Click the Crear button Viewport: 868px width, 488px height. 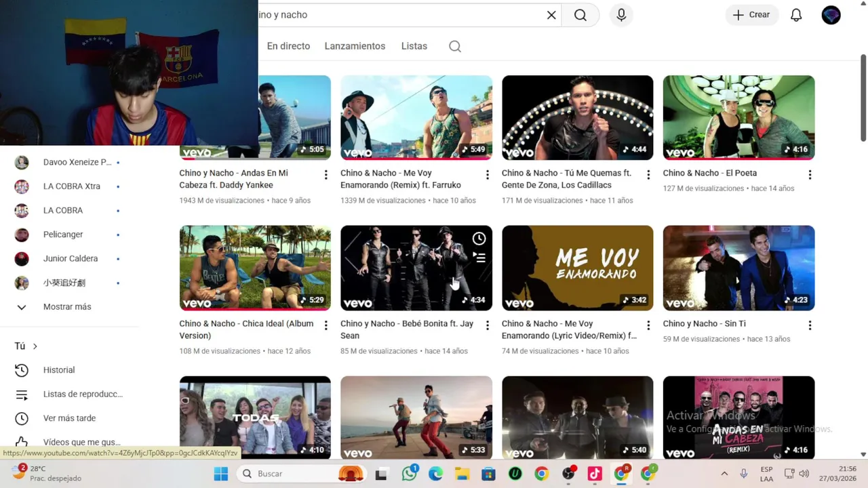tap(751, 15)
